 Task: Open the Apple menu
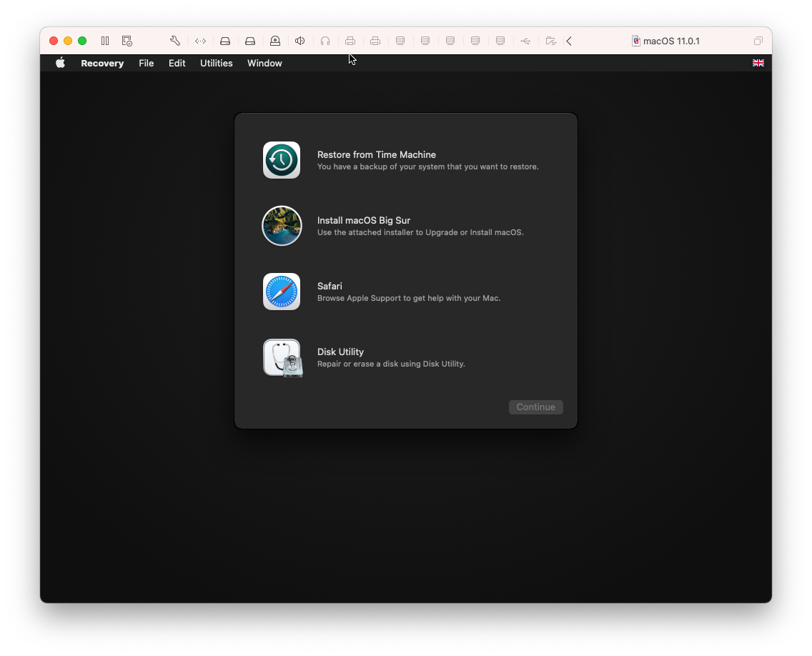pos(60,63)
